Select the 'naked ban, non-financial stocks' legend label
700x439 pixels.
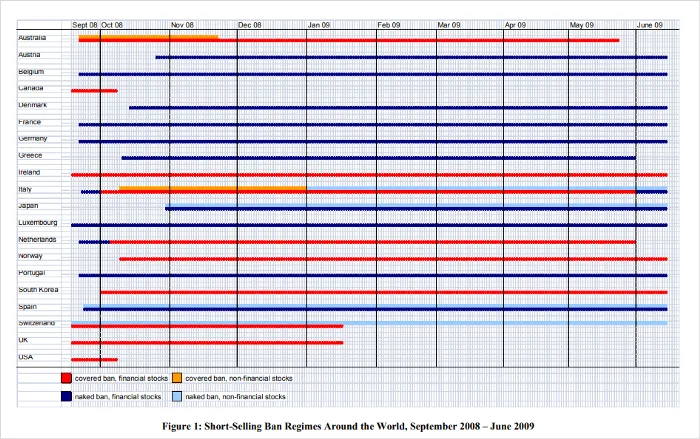pos(235,397)
